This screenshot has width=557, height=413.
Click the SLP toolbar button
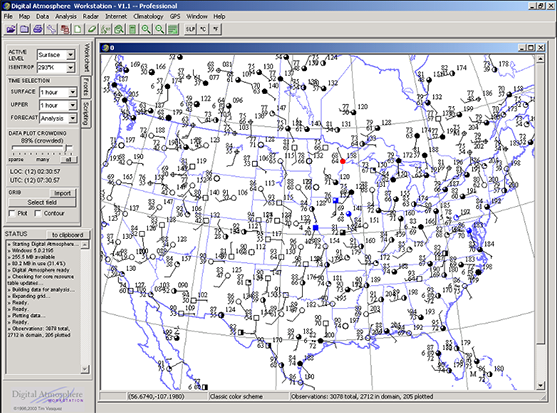point(190,29)
